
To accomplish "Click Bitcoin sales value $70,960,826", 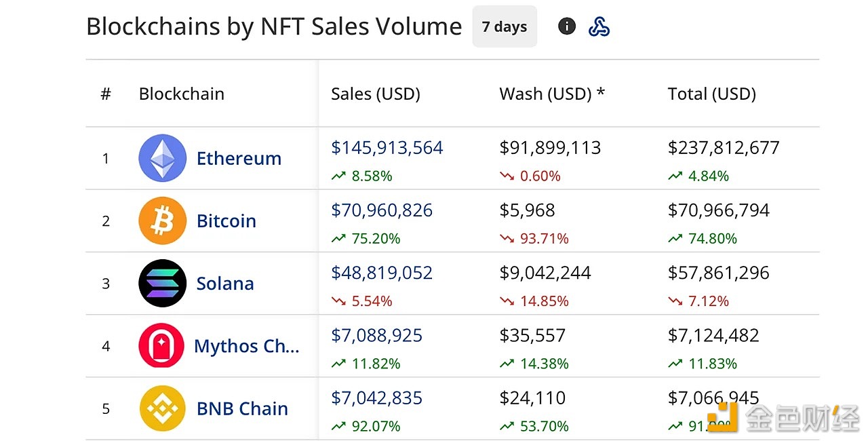I will pos(382,210).
